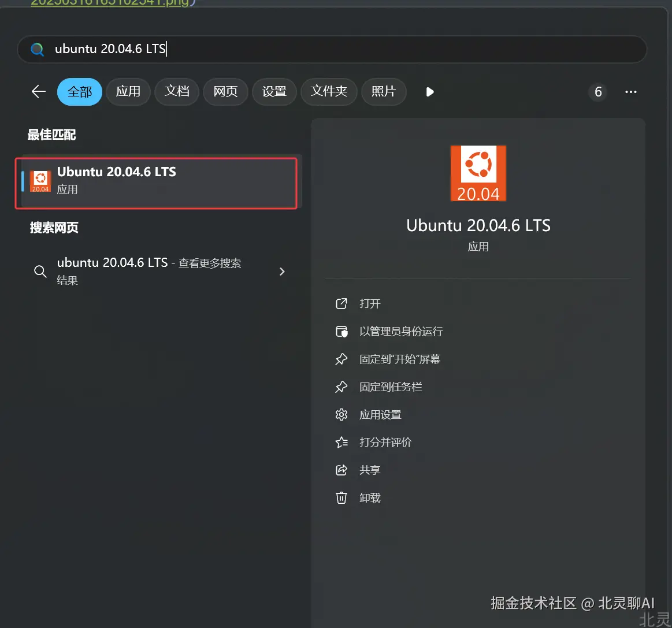
Task: Click into the search text field
Action: (x=332, y=49)
